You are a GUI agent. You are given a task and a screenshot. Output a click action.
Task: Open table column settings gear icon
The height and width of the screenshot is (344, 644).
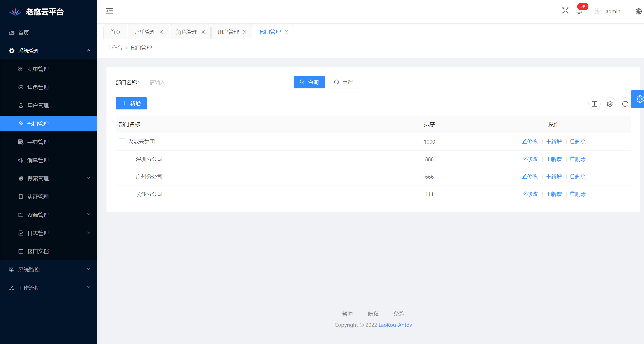point(610,104)
